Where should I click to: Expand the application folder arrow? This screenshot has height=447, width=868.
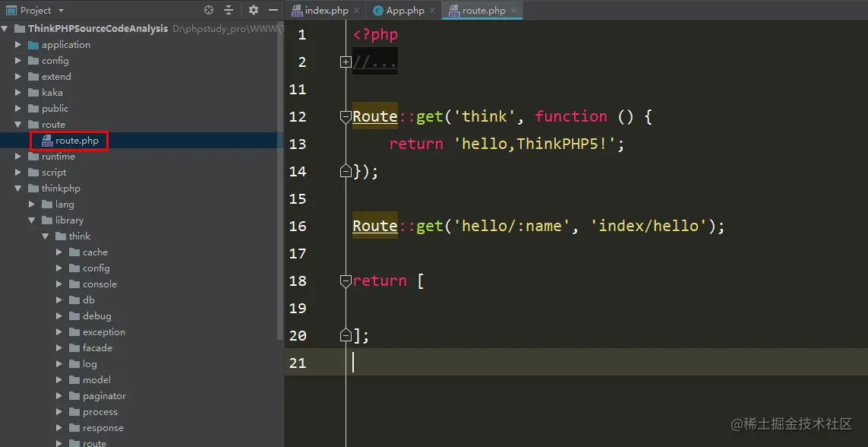coord(18,45)
